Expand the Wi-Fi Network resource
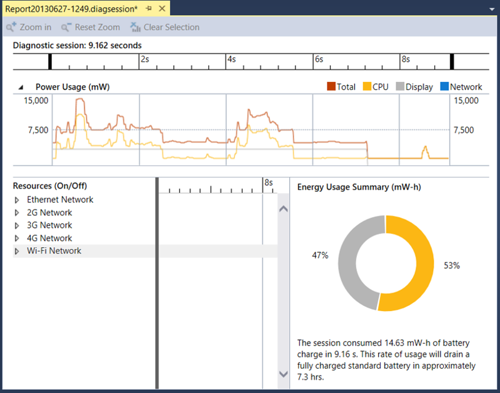500x393 pixels. [x=17, y=251]
